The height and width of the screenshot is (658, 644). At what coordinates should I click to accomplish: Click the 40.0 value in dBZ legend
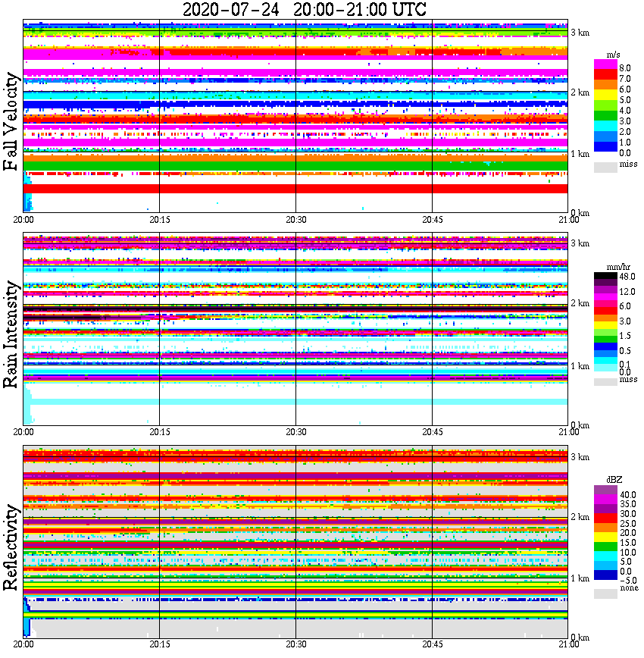[x=627, y=495]
